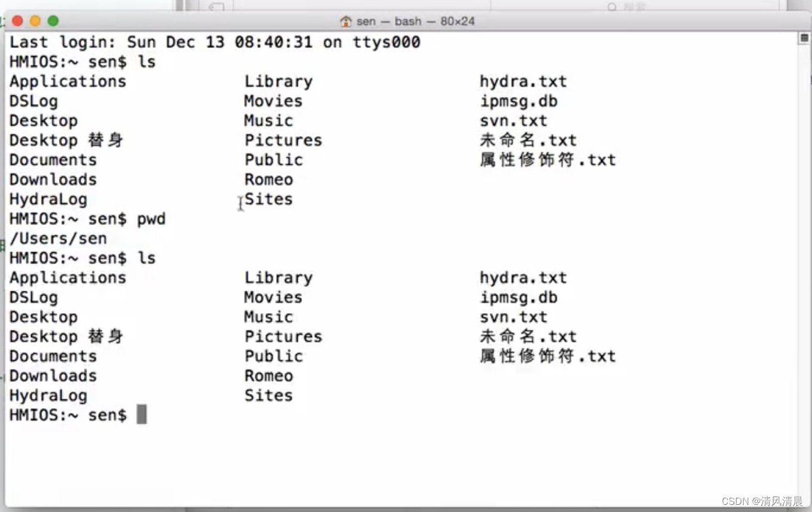Click "HydraLog" in the first ls listing
812x512 pixels.
(48, 200)
